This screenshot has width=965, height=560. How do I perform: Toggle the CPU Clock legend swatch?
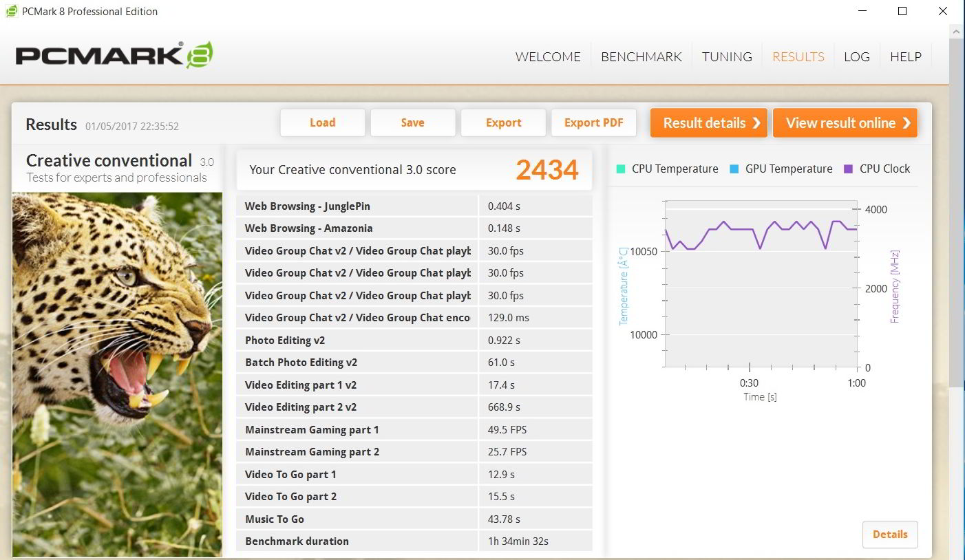point(848,169)
